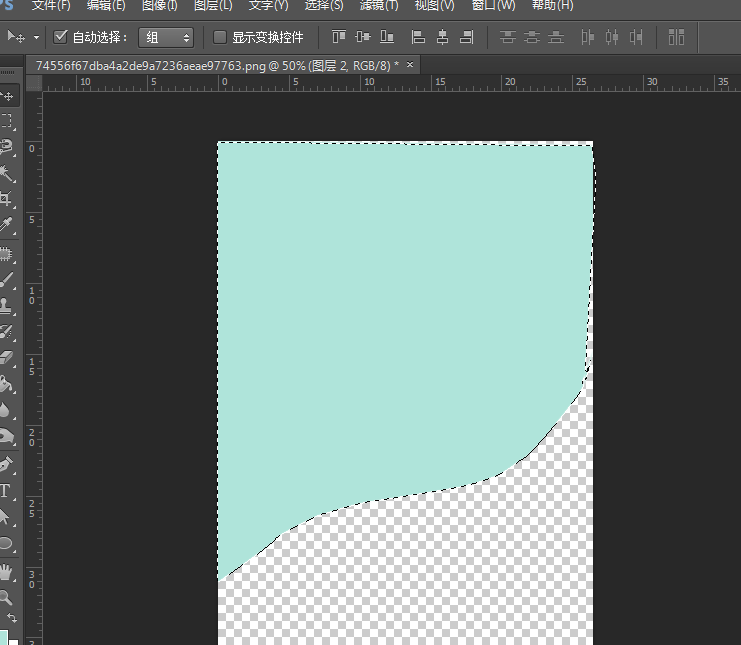This screenshot has height=645, width=741.
Task: Open the 视图(V) menu
Action: coord(434,5)
